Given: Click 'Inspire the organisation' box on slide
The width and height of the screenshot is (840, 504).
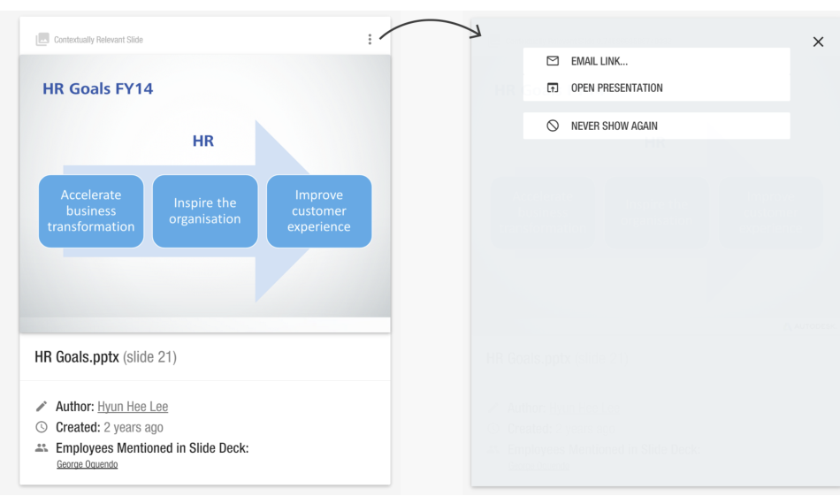Looking at the screenshot, I should click(205, 211).
